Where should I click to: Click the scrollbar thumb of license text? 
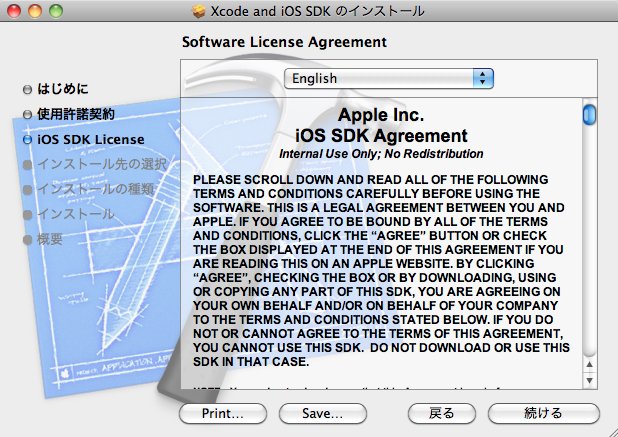tap(589, 115)
